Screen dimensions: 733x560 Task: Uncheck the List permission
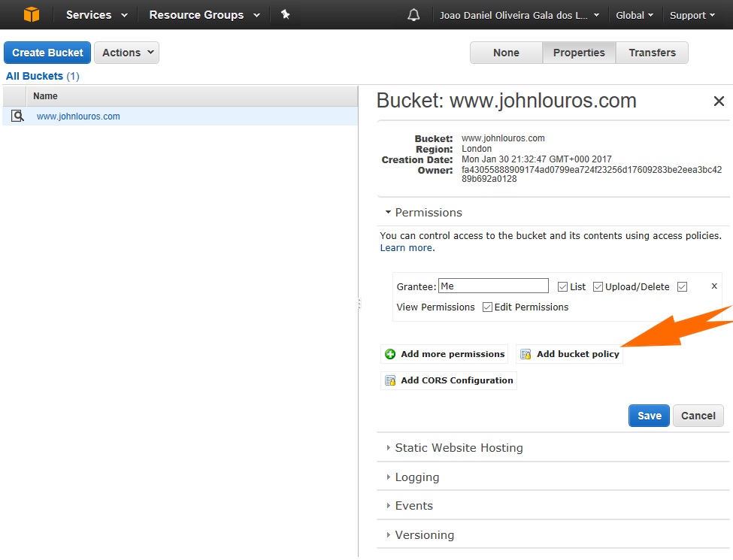point(562,286)
